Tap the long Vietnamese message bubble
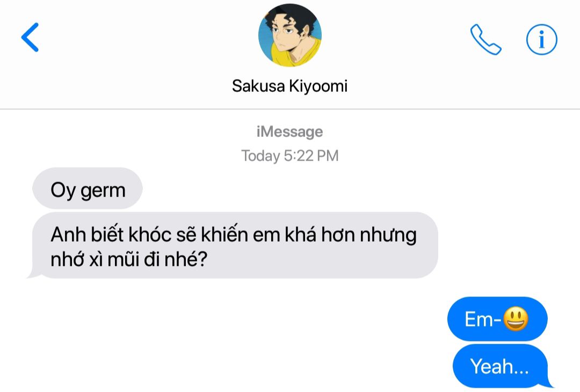The image size is (580, 392). [233, 245]
